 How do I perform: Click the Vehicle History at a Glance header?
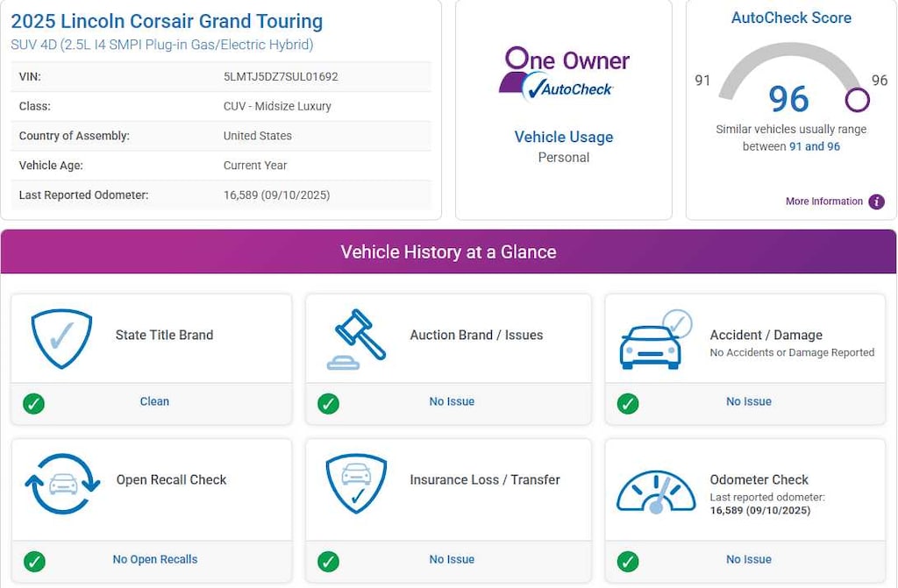[448, 252]
